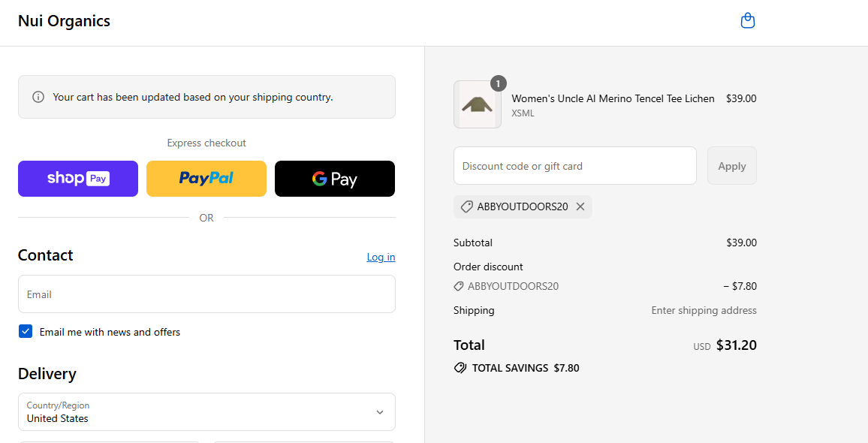Image resolution: width=868 pixels, height=443 pixels.
Task: Click the Google Pay logo
Action: [x=334, y=179]
